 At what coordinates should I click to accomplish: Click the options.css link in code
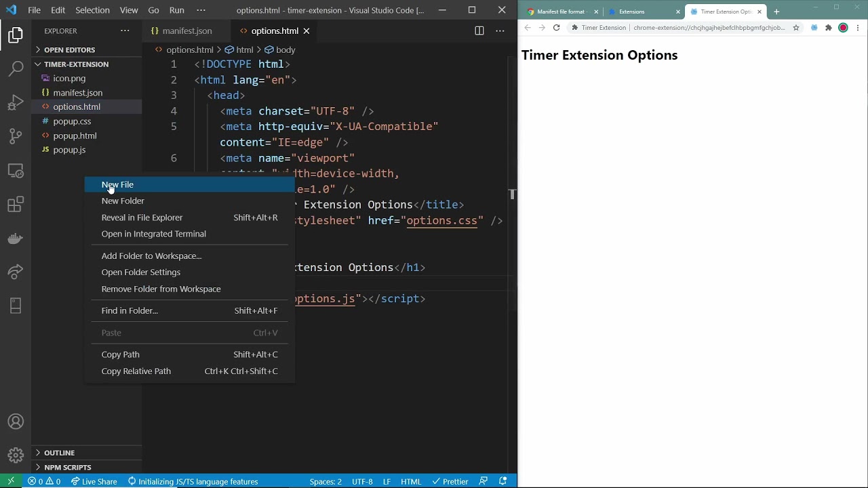point(441,220)
